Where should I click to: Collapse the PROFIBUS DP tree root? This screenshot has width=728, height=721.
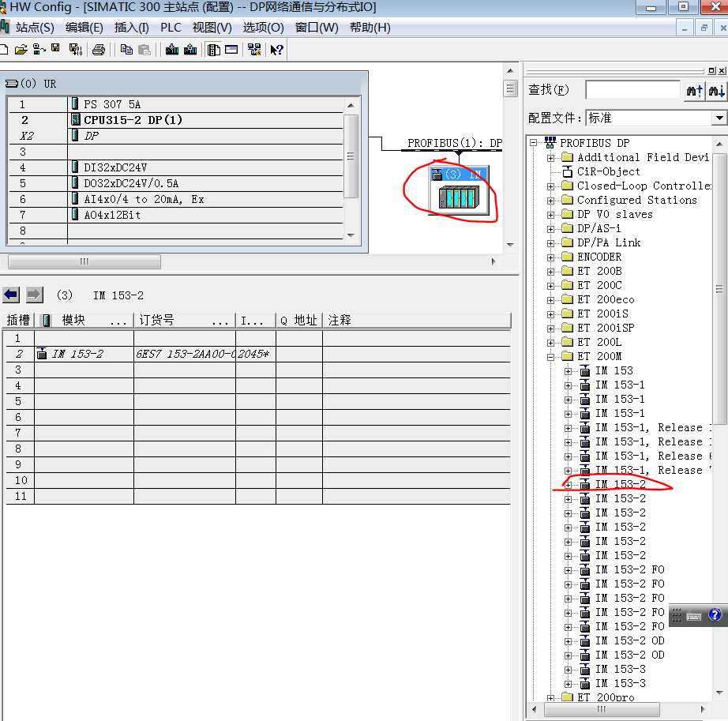click(x=534, y=142)
